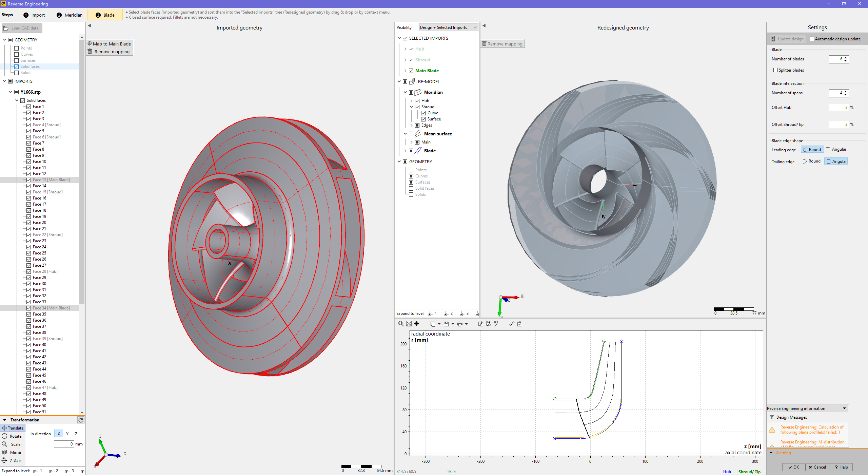The height and width of the screenshot is (475, 868).
Task: Switch to the Import step tab
Action: tap(34, 15)
